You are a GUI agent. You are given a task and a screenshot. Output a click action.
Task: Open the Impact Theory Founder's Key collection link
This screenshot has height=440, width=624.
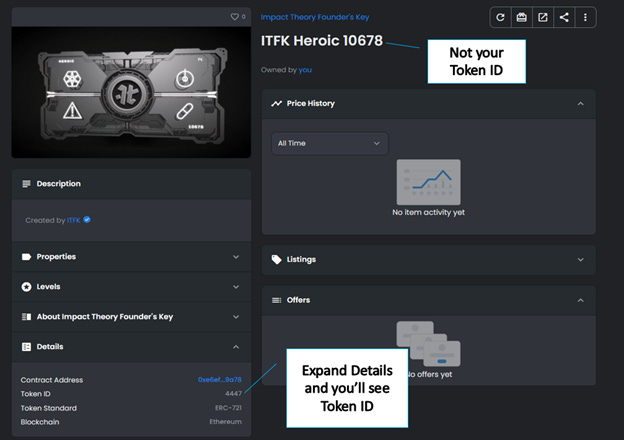click(315, 17)
